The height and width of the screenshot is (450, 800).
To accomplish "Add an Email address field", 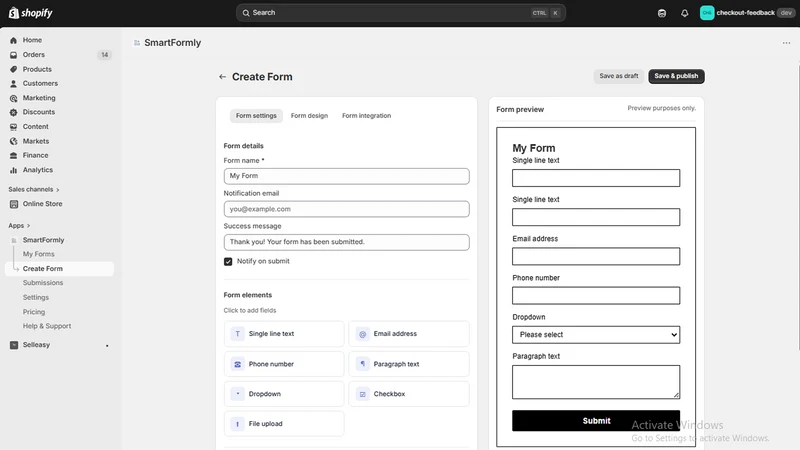I will tap(409, 334).
